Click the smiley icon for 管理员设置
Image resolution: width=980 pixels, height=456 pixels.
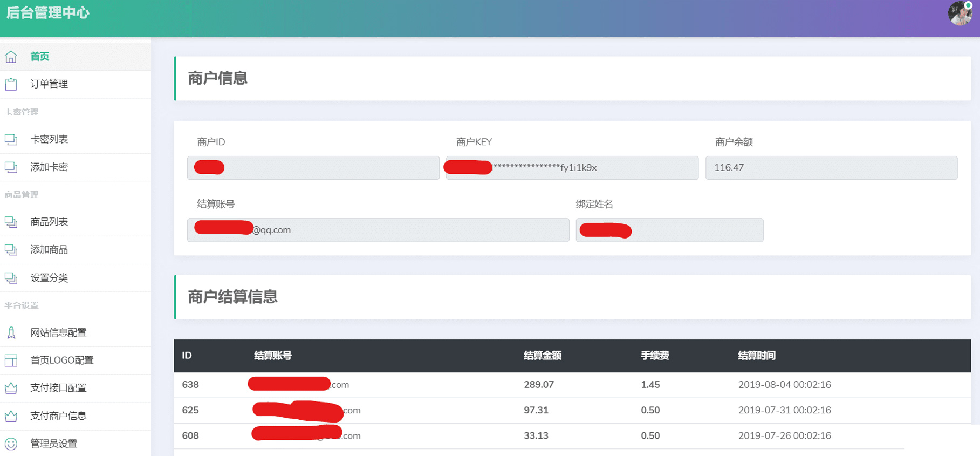tap(11, 444)
